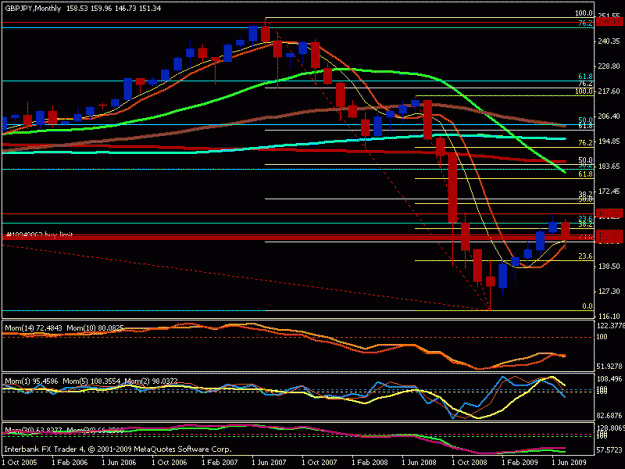Click the 1 Feb 2009 date label
Viewport: 625px width, 469px height.
(519, 462)
